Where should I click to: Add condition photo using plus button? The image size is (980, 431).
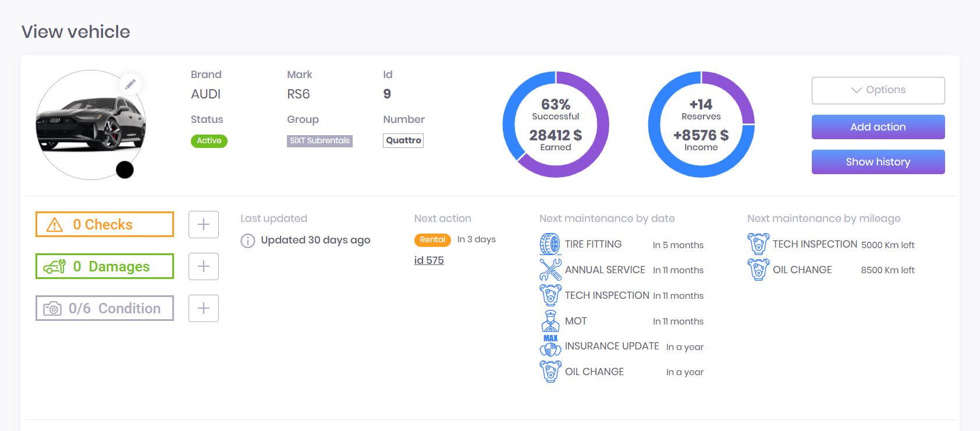(x=204, y=308)
